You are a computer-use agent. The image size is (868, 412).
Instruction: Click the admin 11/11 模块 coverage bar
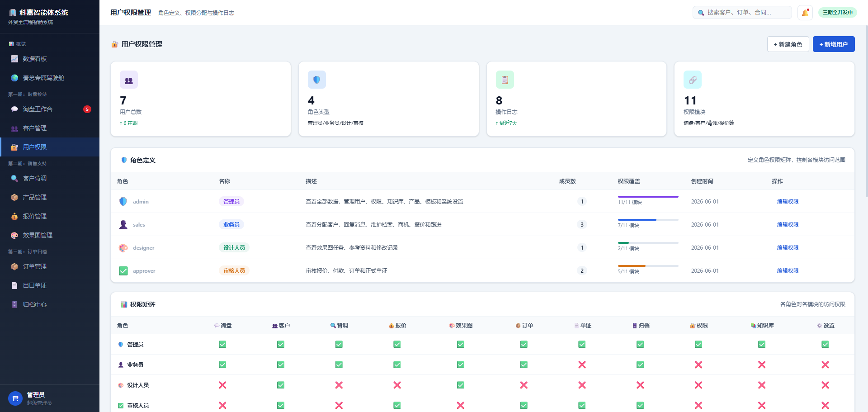[x=648, y=197]
